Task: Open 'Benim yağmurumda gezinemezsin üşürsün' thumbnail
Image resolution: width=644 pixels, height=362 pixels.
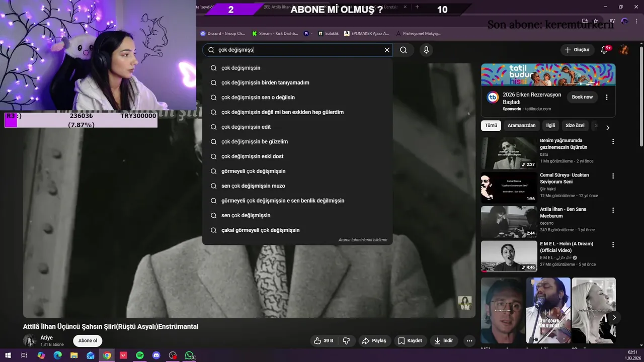Action: tap(509, 153)
